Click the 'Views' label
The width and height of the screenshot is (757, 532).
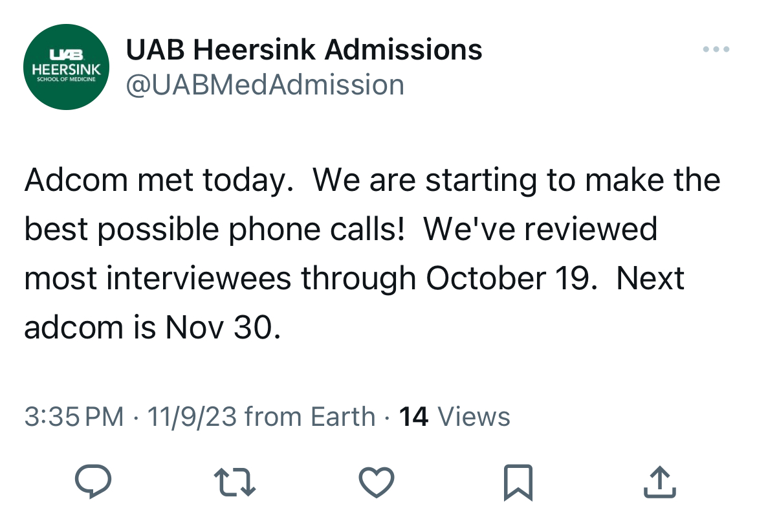474,416
